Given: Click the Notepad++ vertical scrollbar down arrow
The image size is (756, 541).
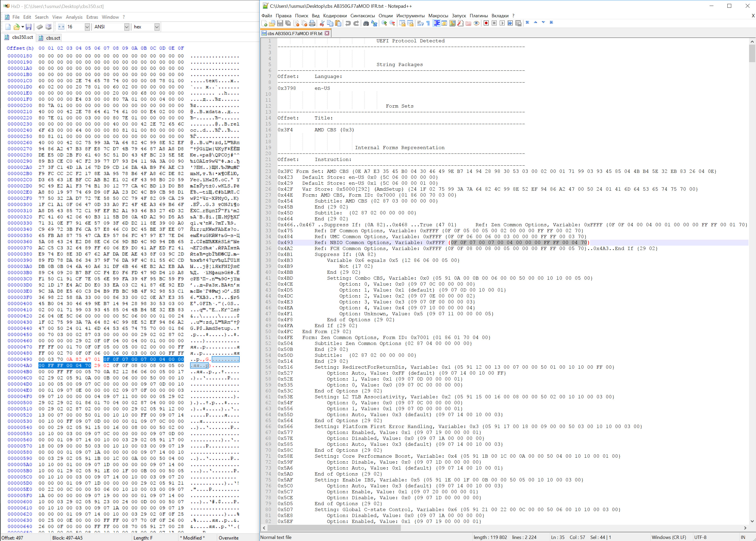Looking at the screenshot, I should [x=752, y=521].
